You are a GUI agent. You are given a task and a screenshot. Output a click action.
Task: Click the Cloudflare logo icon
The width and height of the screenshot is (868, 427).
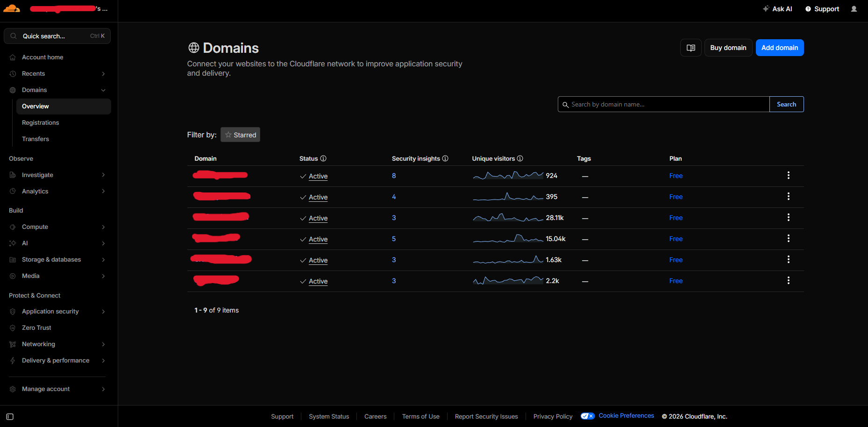pyautogui.click(x=12, y=8)
